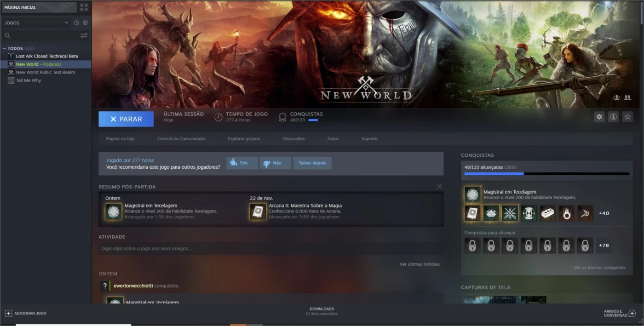Viewport: 644px width, 326px height.
Task: Open game settings gear icon
Action: (x=599, y=117)
